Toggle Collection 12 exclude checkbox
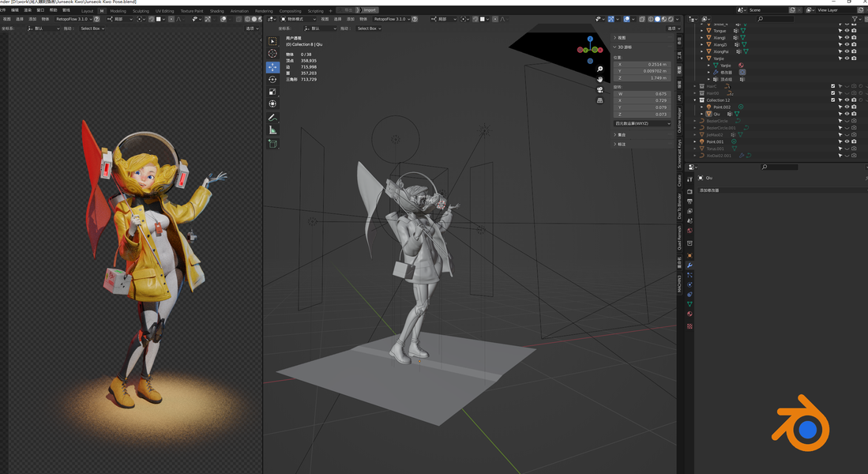Screen dimensions: 868x474 coord(833,100)
